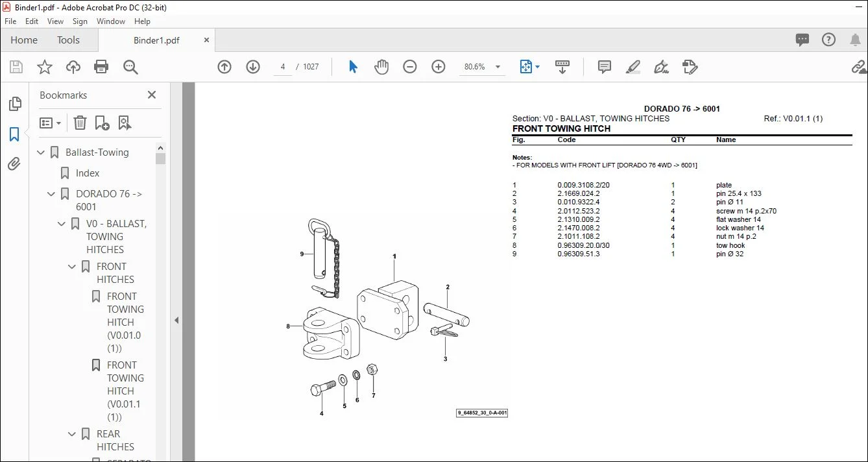Print the document with the printer icon
868x462 pixels.
tap(101, 67)
